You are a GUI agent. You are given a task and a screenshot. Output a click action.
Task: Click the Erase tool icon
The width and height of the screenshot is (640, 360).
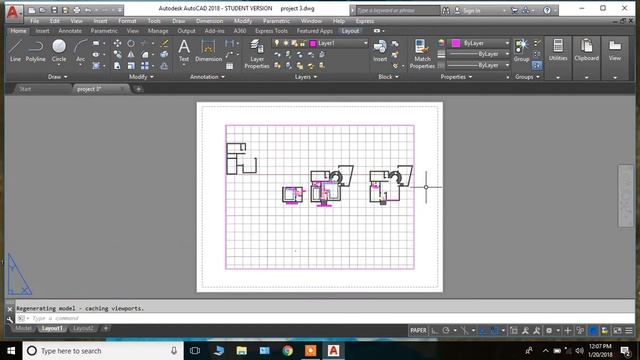pos(164,43)
